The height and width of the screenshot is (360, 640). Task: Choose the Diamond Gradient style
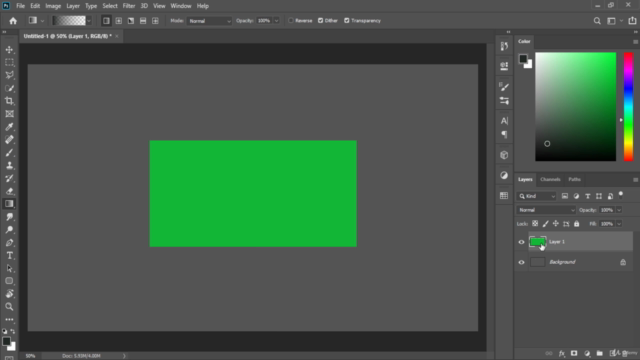click(x=155, y=21)
